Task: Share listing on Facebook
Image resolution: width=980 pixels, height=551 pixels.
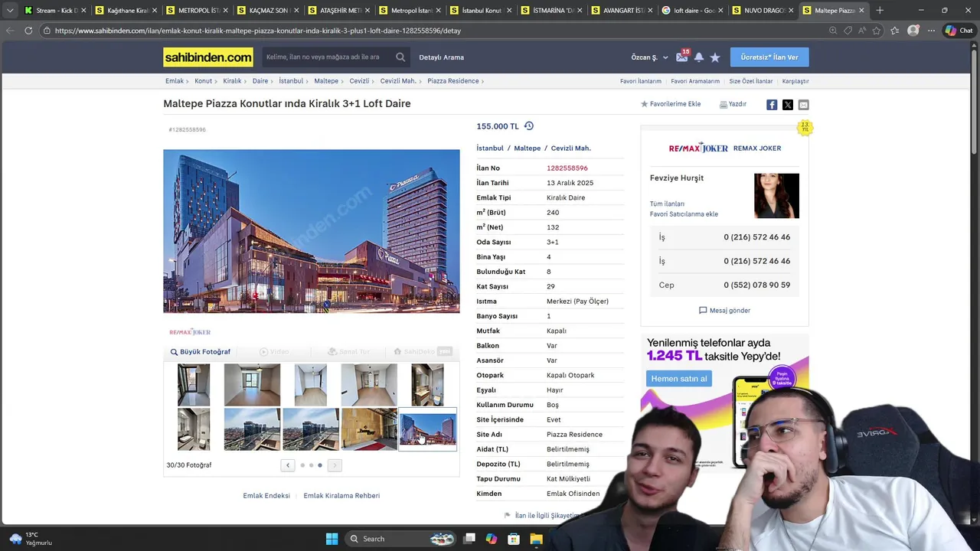Action: click(772, 105)
